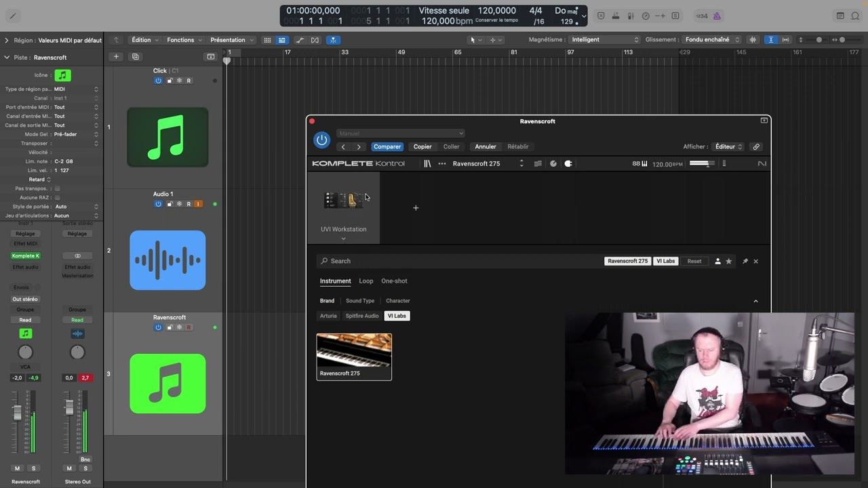This screenshot has height=488, width=868.
Task: Click the Comparer button
Action: 387,146
